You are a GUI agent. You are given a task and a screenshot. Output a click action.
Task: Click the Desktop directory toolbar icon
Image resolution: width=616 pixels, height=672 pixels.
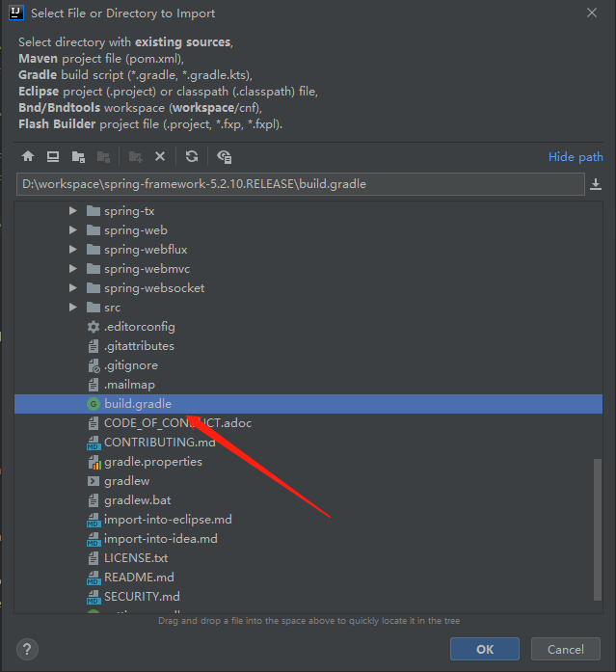(53, 156)
